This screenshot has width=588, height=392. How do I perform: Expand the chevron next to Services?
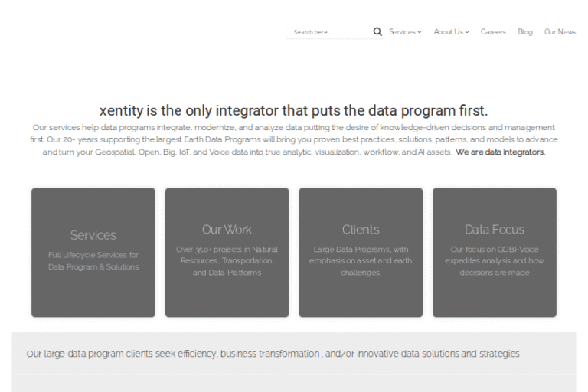coord(420,32)
